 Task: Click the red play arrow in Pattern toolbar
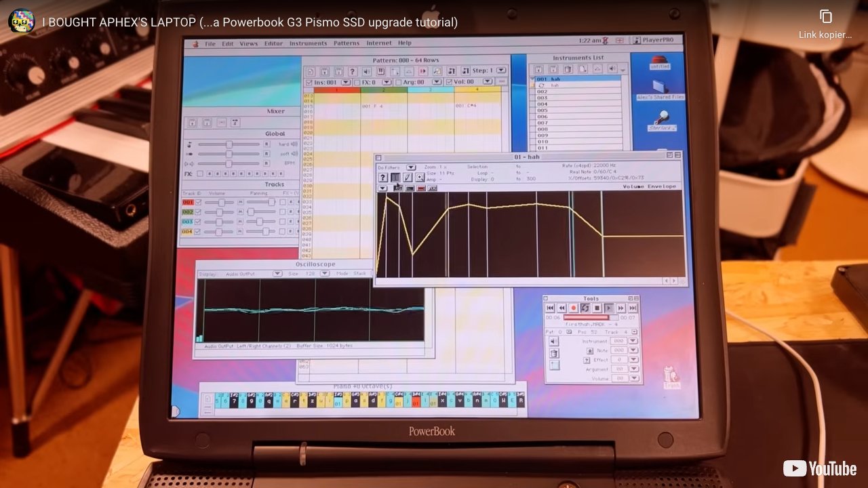pyautogui.click(x=422, y=71)
